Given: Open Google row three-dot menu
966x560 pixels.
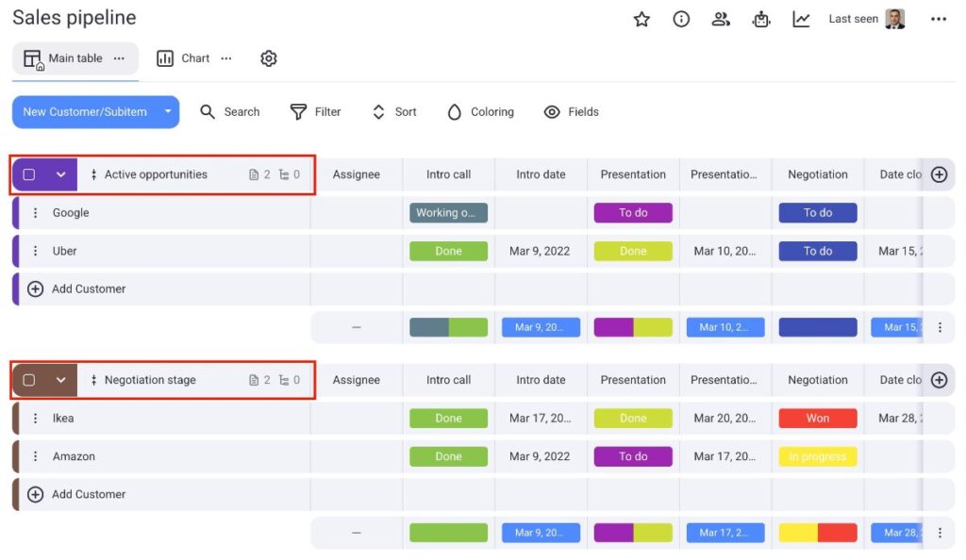Looking at the screenshot, I should [x=36, y=213].
